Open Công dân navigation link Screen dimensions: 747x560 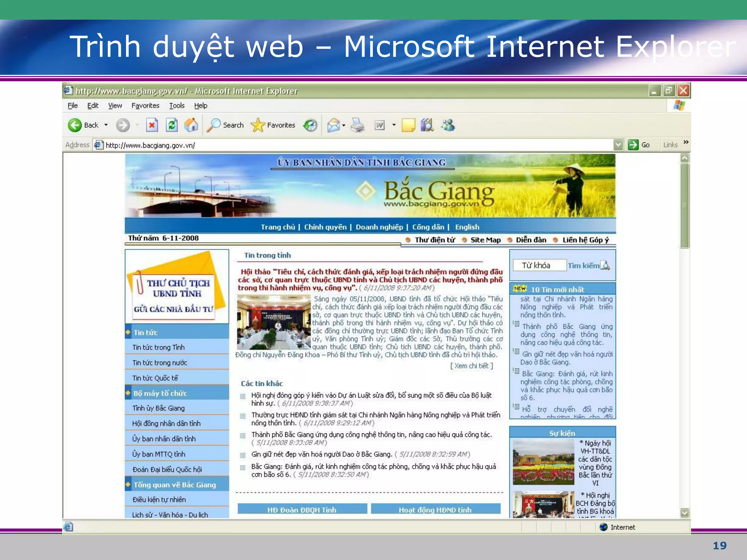[x=428, y=227]
